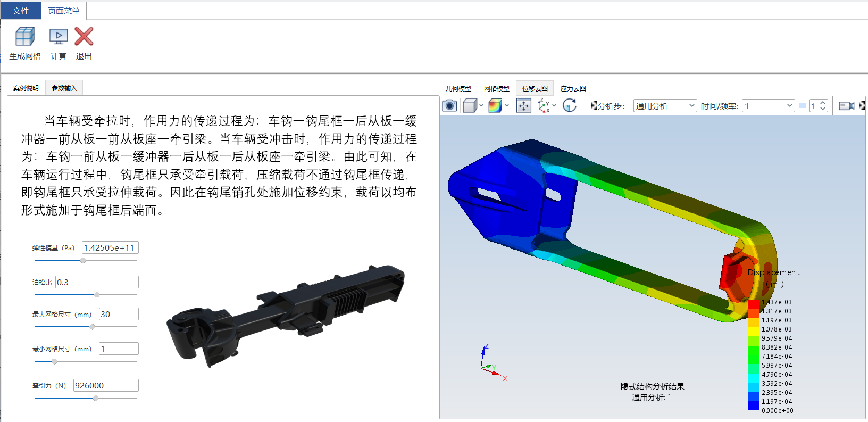
Task: Click the 最大网格尺寸 input field 30
Action: (119, 314)
